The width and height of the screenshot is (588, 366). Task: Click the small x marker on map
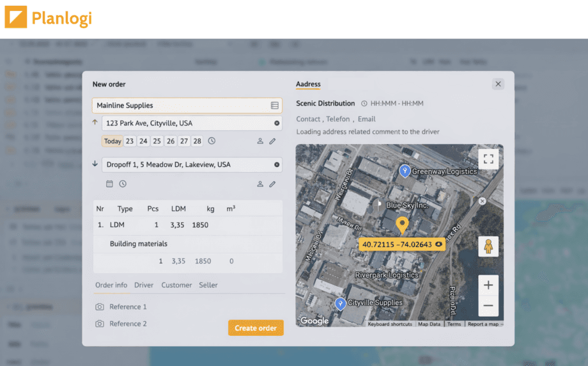tap(483, 201)
